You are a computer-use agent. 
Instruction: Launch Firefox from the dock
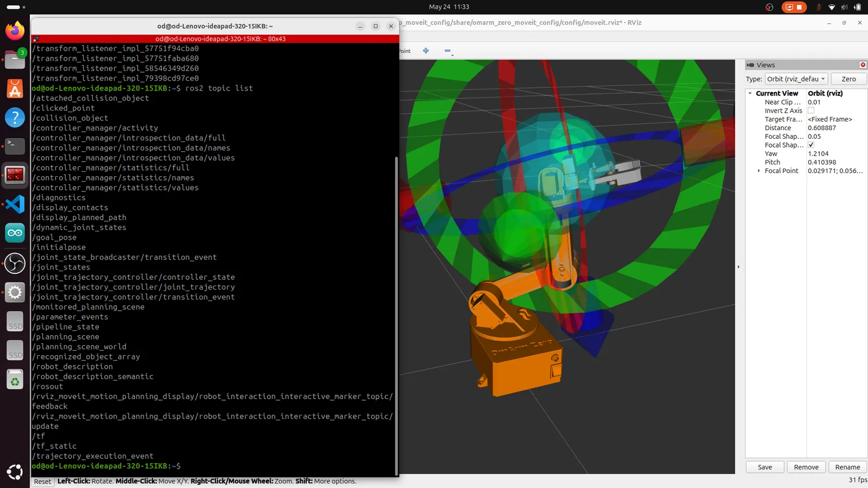click(15, 30)
